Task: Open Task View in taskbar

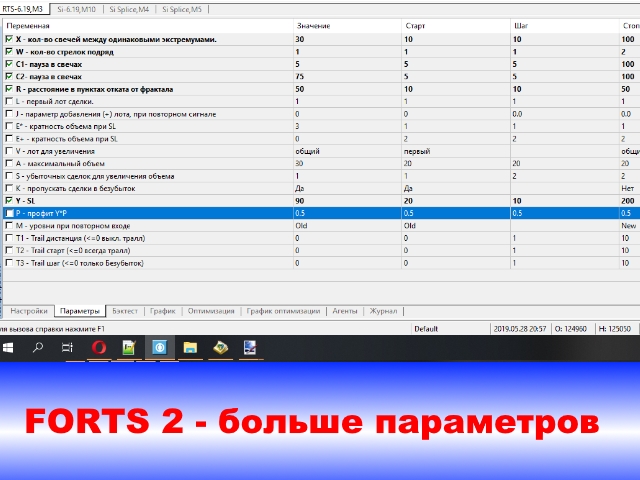Action: click(67, 348)
